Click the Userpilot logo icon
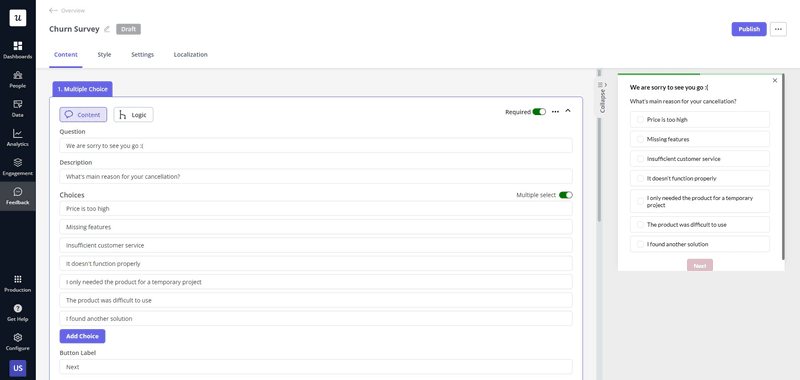This screenshot has width=800, height=380. point(18,18)
